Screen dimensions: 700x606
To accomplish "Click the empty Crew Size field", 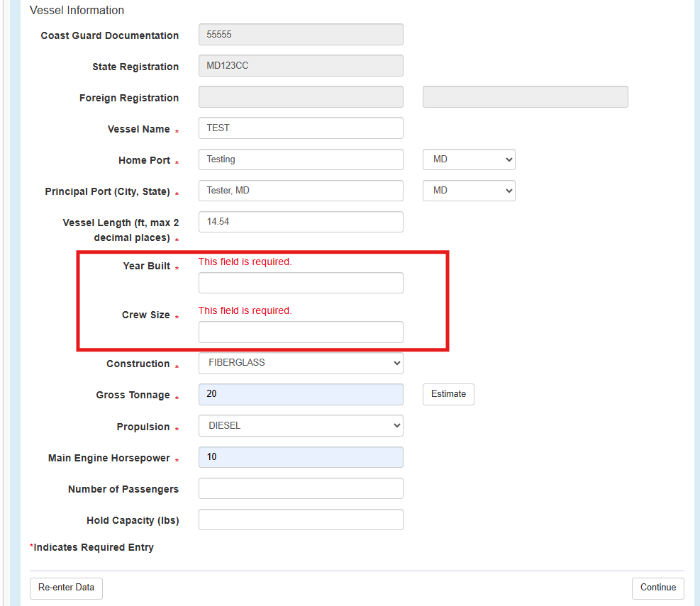I will (x=301, y=332).
